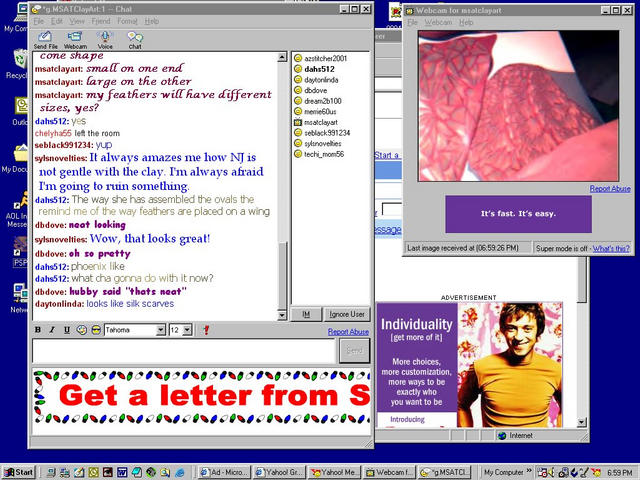The width and height of the screenshot is (640, 480).
Task: Click Report Abuse link in webcam window
Action: (610, 189)
